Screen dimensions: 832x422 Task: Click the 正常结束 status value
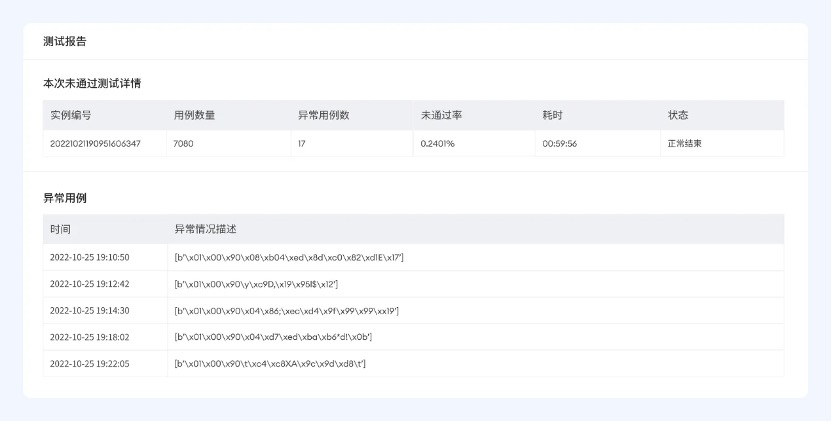(686, 144)
